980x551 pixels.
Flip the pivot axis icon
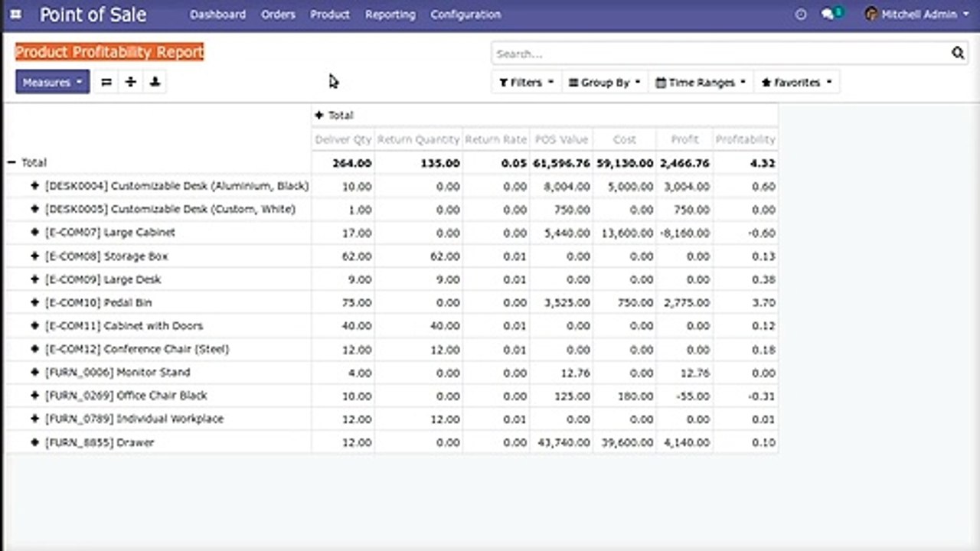[106, 82]
